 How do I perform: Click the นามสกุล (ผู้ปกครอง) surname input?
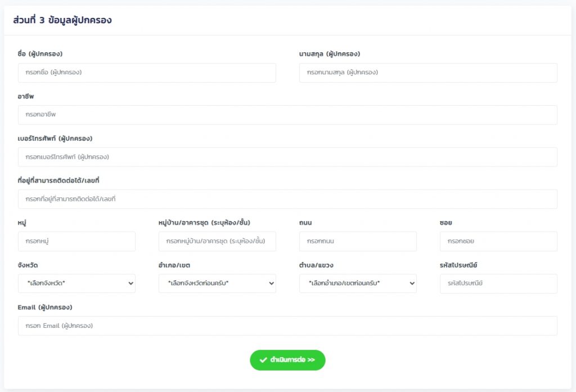[x=428, y=73]
